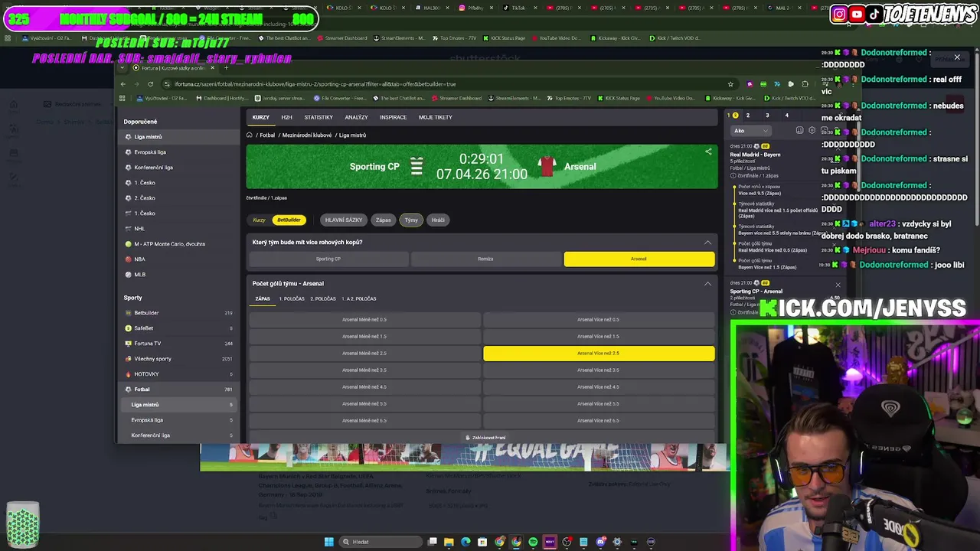The height and width of the screenshot is (551, 980).
Task: Select the Týmy filter chip
Action: pos(412,220)
